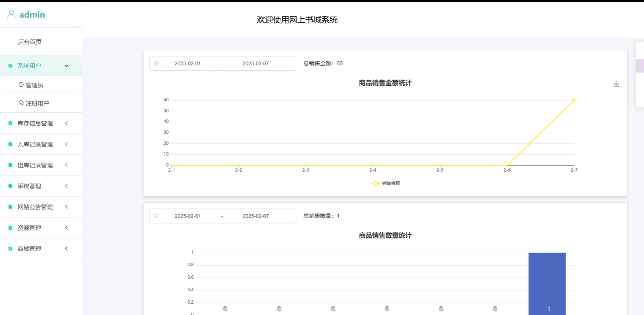This screenshot has height=315, width=644.
Task: Click the 总销售数量: 1 text
Action: (x=321, y=216)
